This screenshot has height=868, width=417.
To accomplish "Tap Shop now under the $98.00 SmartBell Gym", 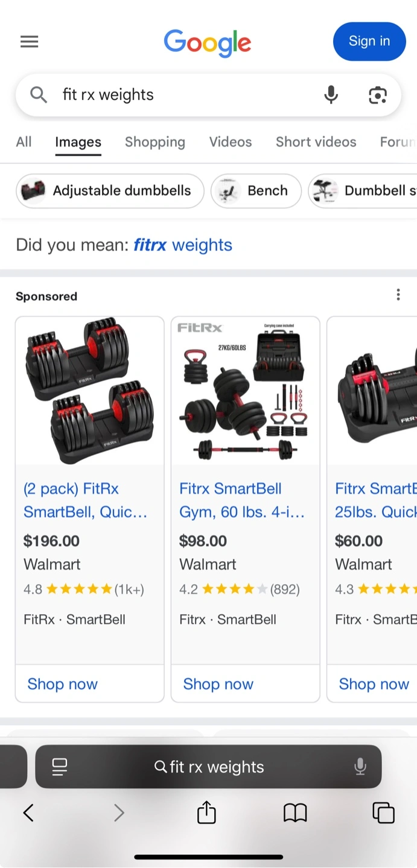I will 218,684.
